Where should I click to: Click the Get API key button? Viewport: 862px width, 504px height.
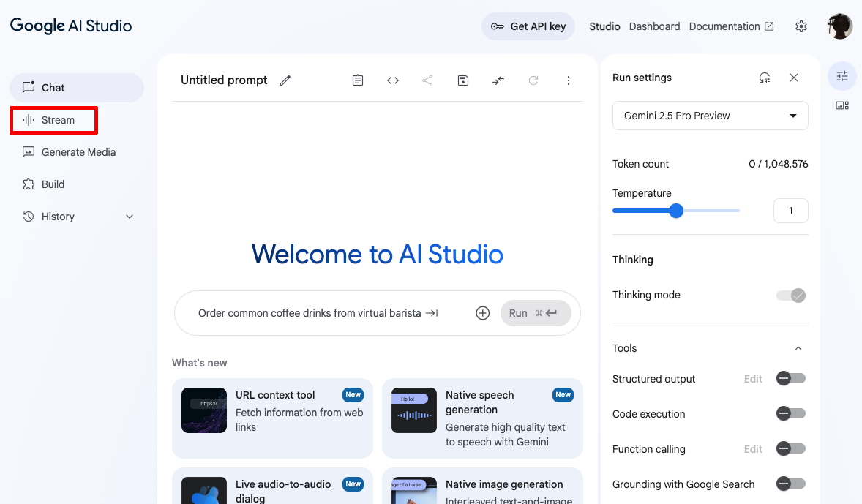coord(528,26)
